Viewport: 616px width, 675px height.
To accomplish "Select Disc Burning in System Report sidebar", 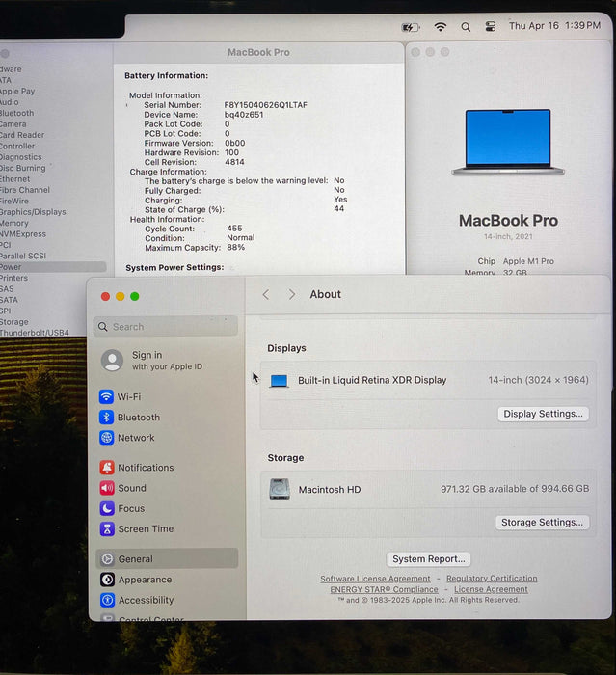I will click(x=23, y=168).
